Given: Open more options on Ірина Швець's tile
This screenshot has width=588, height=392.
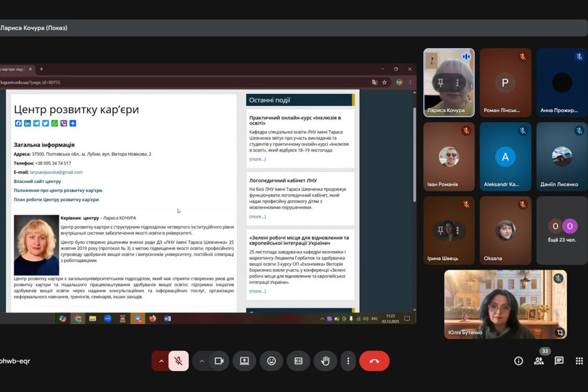Looking at the screenshot, I should click(x=457, y=230).
